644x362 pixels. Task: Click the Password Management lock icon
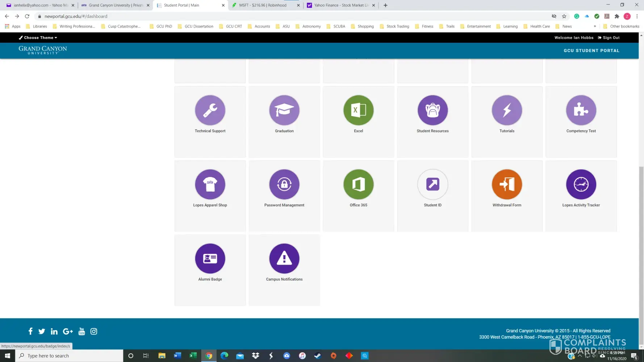click(x=284, y=184)
